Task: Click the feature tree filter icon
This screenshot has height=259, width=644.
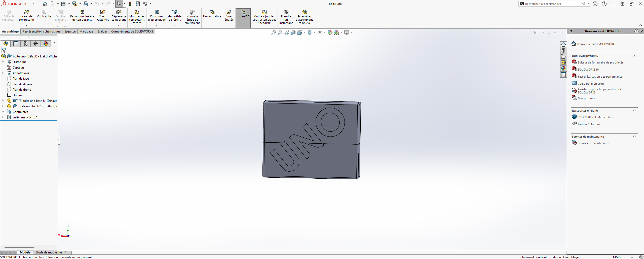Action: coord(4,51)
